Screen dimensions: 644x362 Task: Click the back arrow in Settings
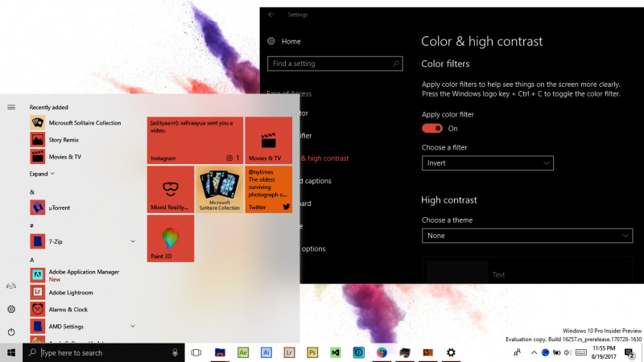pyautogui.click(x=271, y=14)
